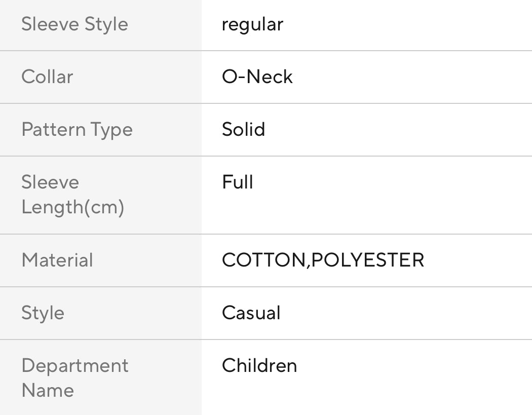Click the standalone "Style" attribute label
532x415 pixels.
pos(43,313)
